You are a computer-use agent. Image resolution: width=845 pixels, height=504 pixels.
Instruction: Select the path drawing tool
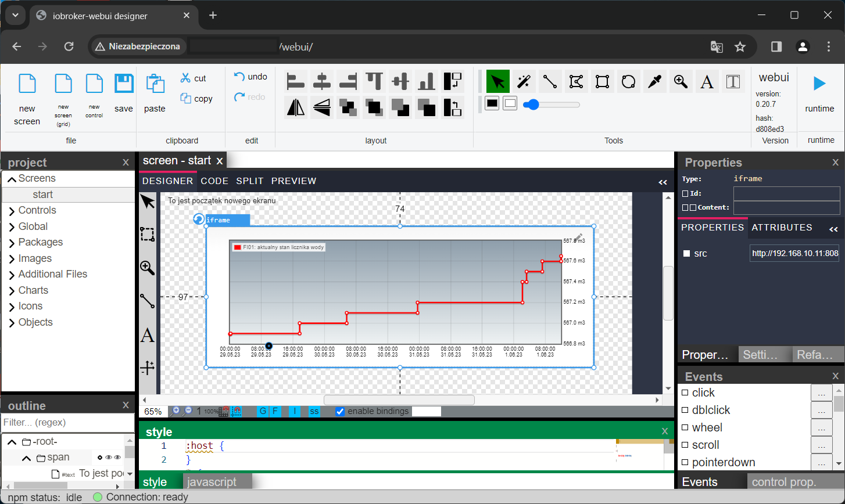577,82
